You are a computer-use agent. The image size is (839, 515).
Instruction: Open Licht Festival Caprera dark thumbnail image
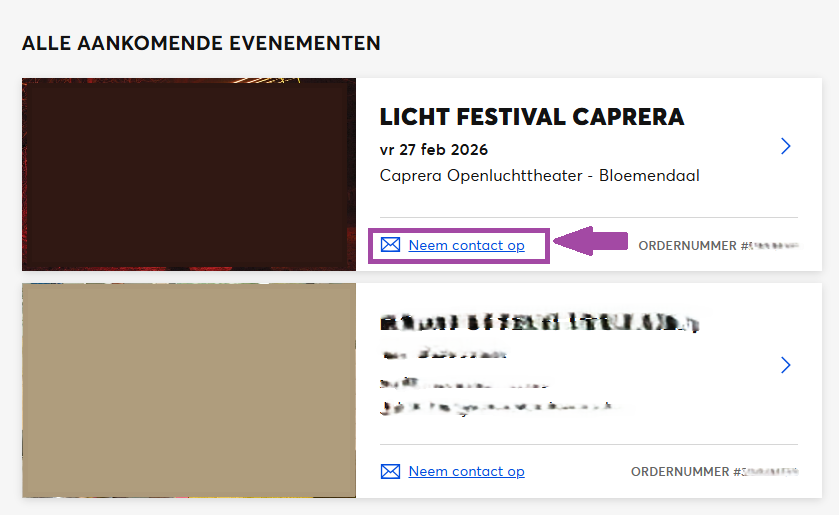click(189, 174)
